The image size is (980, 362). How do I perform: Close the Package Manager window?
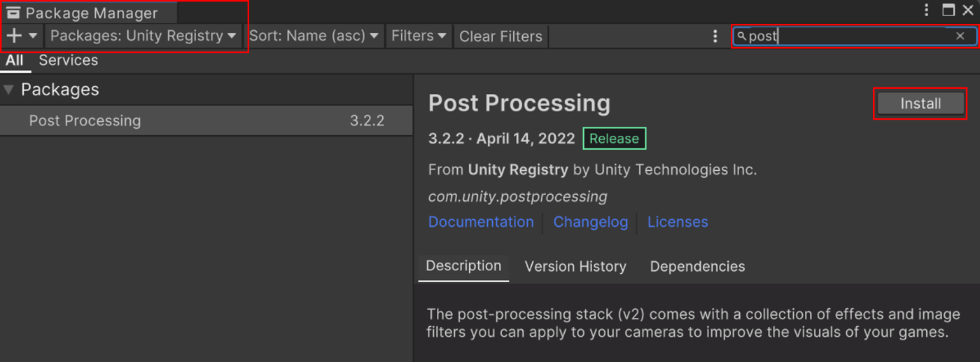[969, 11]
